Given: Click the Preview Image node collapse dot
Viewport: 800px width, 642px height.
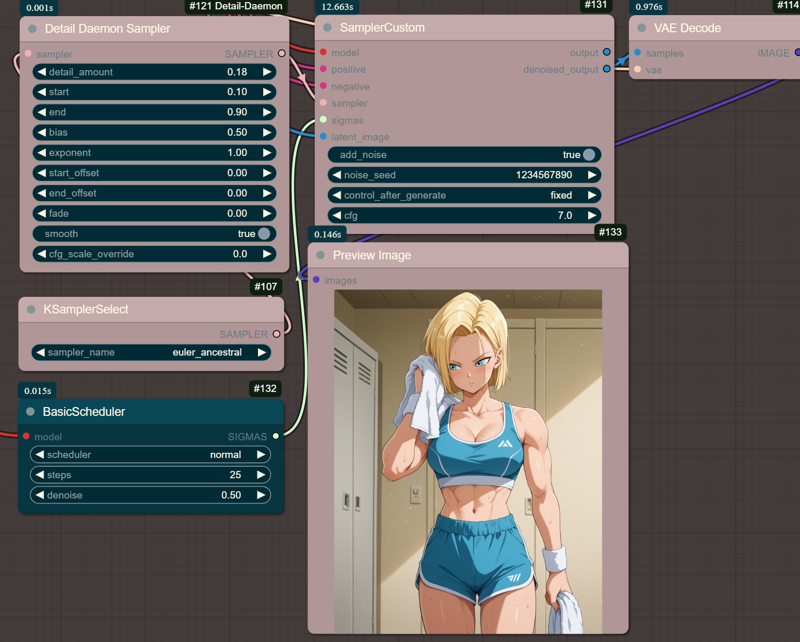Looking at the screenshot, I should tap(320, 256).
